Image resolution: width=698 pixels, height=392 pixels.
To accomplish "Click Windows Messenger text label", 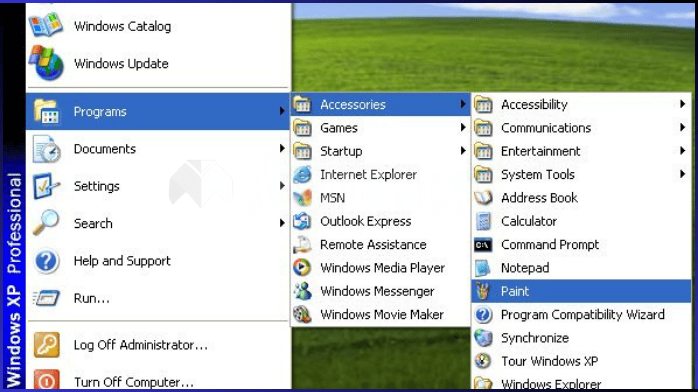I will coord(377,291).
